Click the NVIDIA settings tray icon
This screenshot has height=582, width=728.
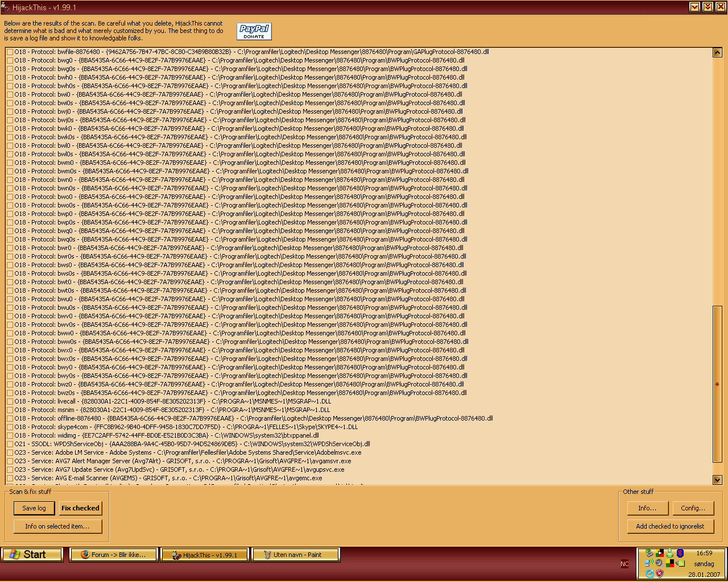point(680,563)
